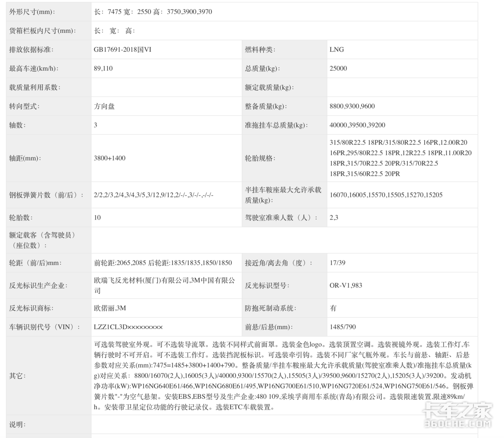Select the axle count value 3

[96, 125]
